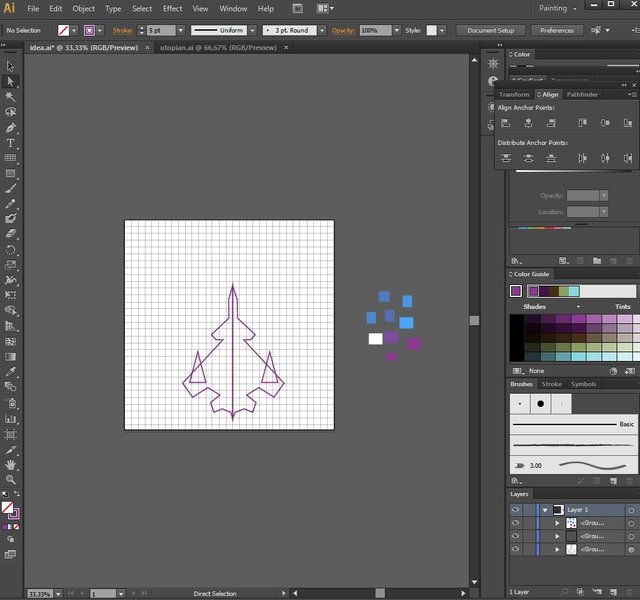Select the Zoom tool in toolbar
The image size is (640, 600).
click(11, 480)
